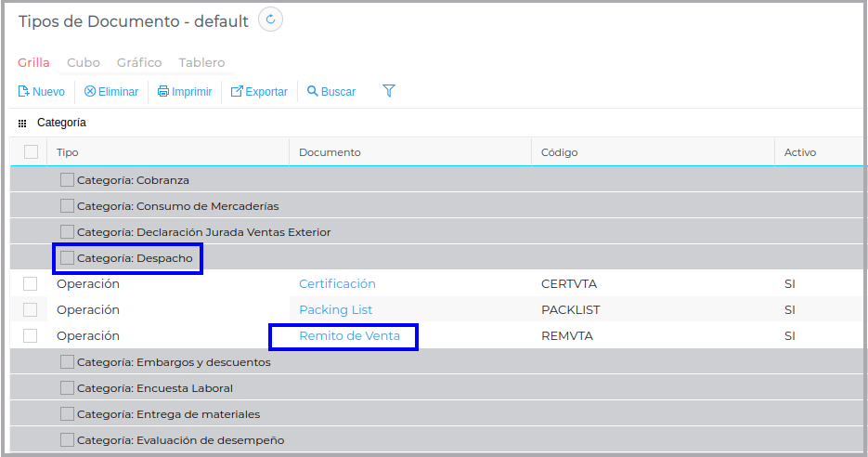Click the Exportar export icon
The width and height of the screenshot is (868, 457).
pyautogui.click(x=237, y=92)
